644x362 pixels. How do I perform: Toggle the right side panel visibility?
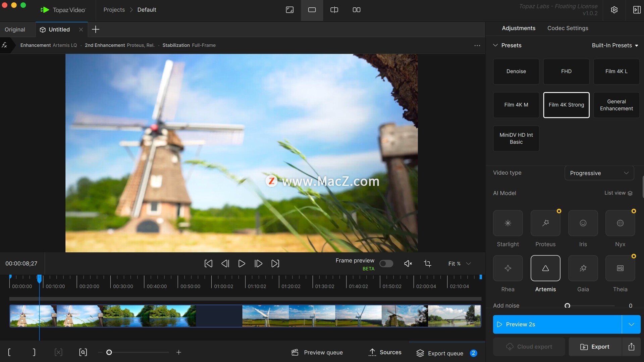click(636, 10)
